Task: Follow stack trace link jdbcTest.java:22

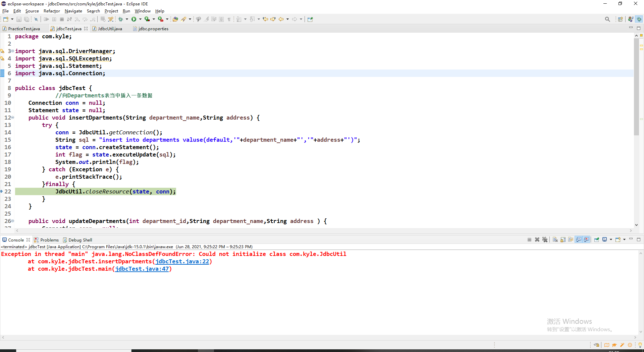Action: [182, 261]
